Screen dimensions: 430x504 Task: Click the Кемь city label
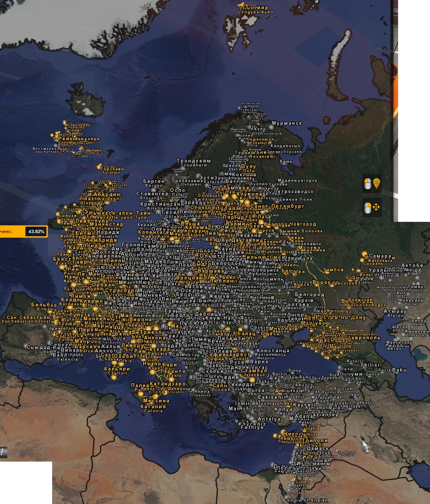[286, 161]
